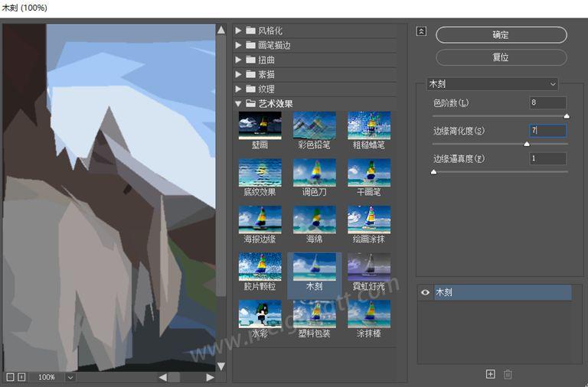This screenshot has width=588, height=387.
Task: Select the 木刻 effect layer row
Action: click(x=502, y=292)
